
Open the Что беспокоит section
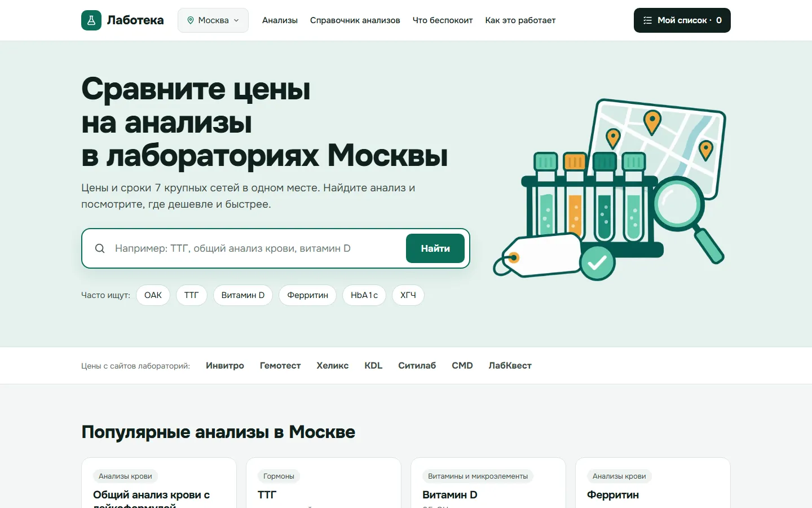[443, 20]
